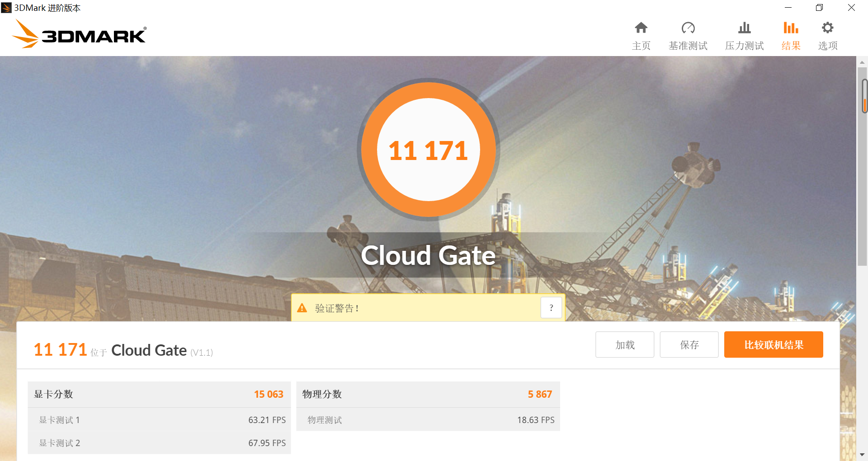The width and height of the screenshot is (868, 461).
Task: Click the 显卡测试 1 row label
Action: (59, 420)
